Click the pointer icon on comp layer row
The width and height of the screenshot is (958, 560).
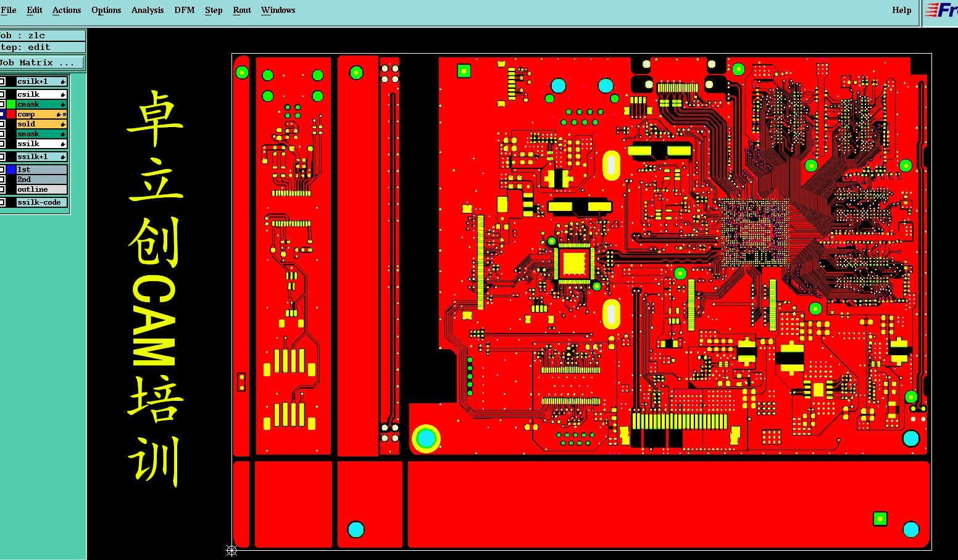pyautogui.click(x=59, y=114)
